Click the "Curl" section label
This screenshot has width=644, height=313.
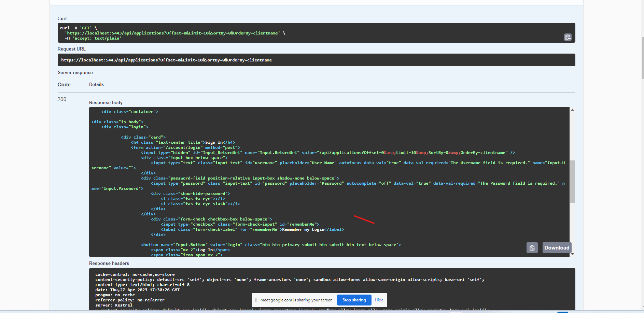point(62,19)
